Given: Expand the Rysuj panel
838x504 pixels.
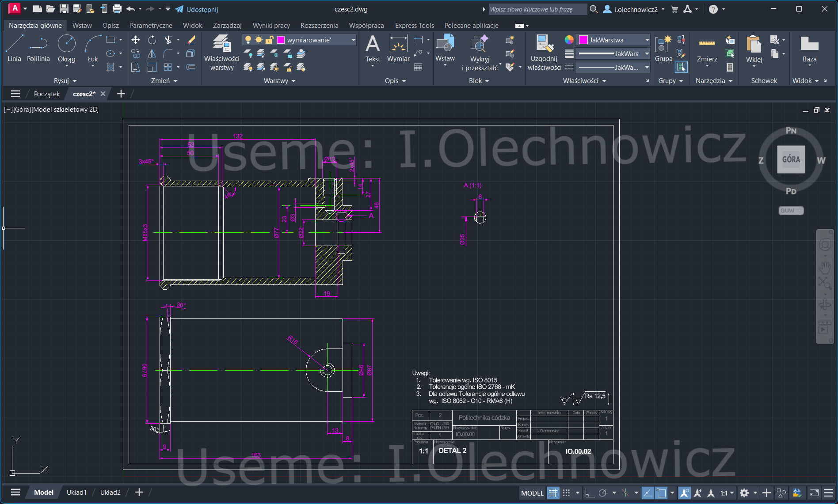Looking at the screenshot, I should 65,81.
